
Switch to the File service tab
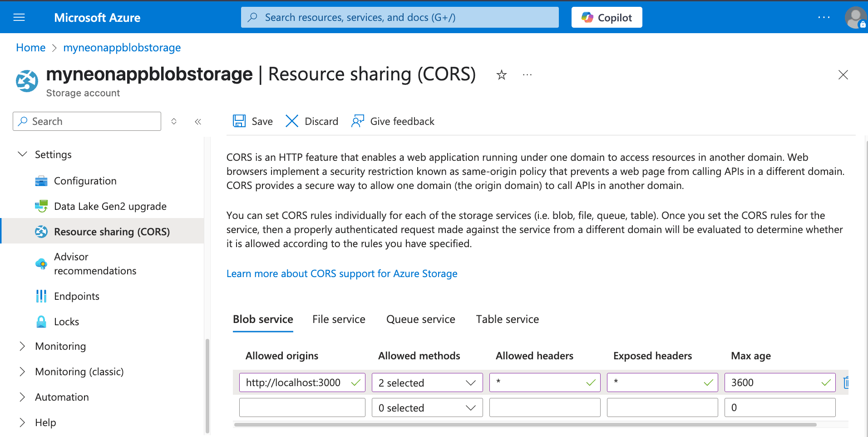point(339,319)
